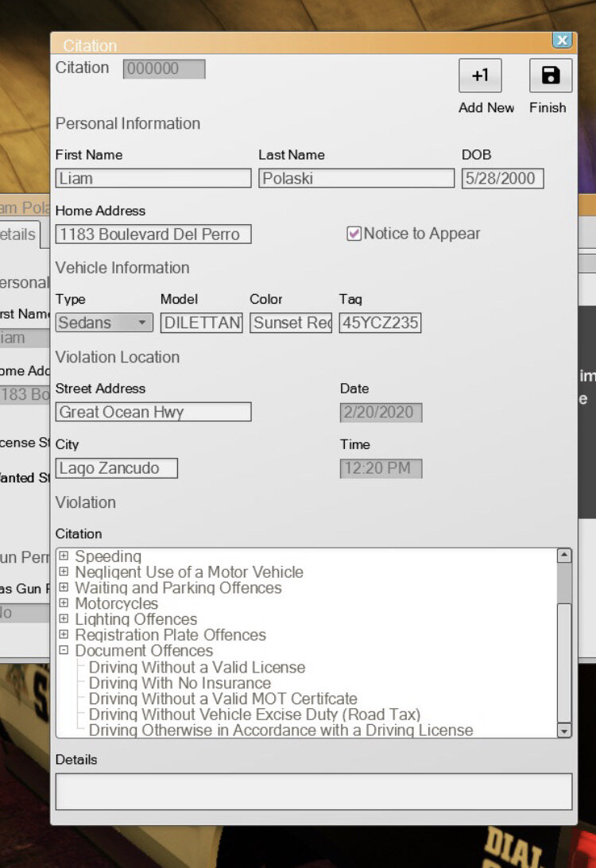
Task: Close the Citation window with X
Action: tap(562, 41)
